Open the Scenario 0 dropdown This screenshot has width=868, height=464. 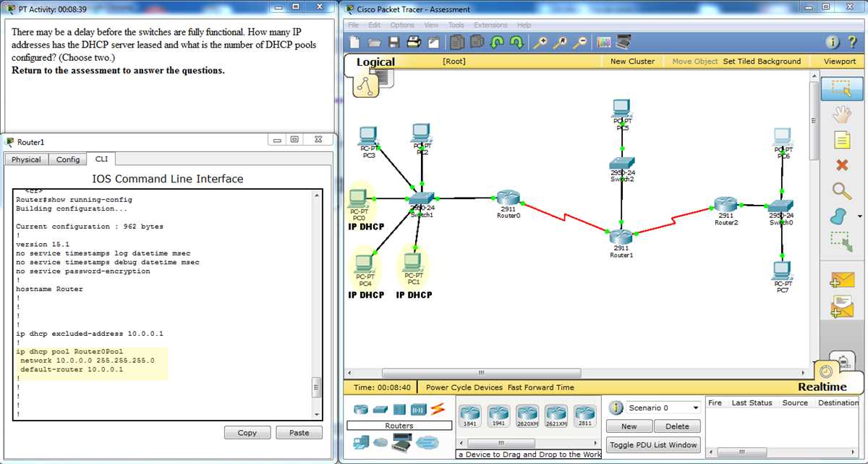click(664, 408)
